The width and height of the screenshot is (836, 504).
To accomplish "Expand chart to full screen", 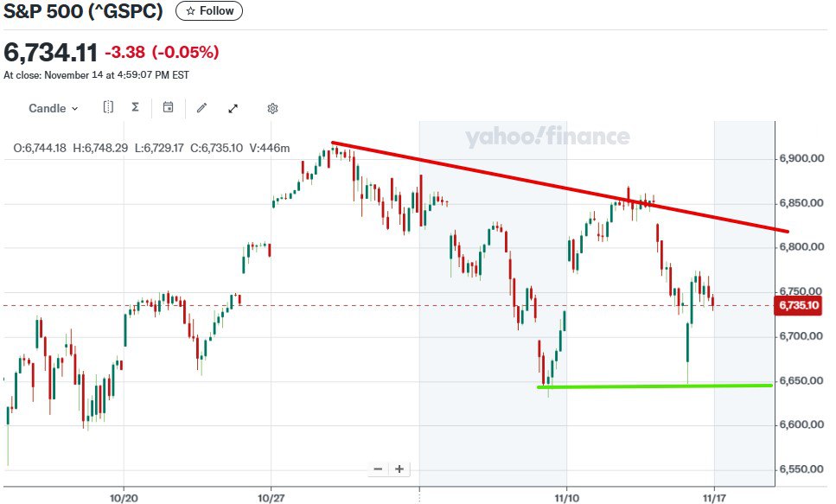I will pos(233,108).
